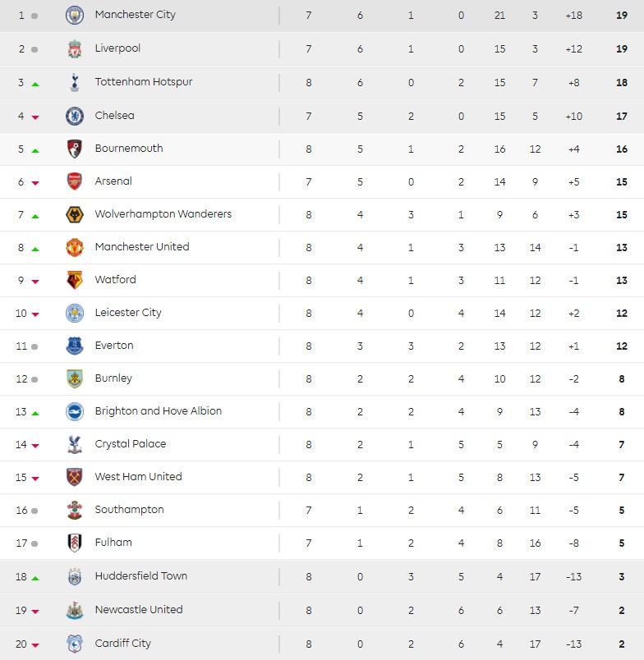
Task: Click the Liverpool club crest
Action: coord(75,48)
